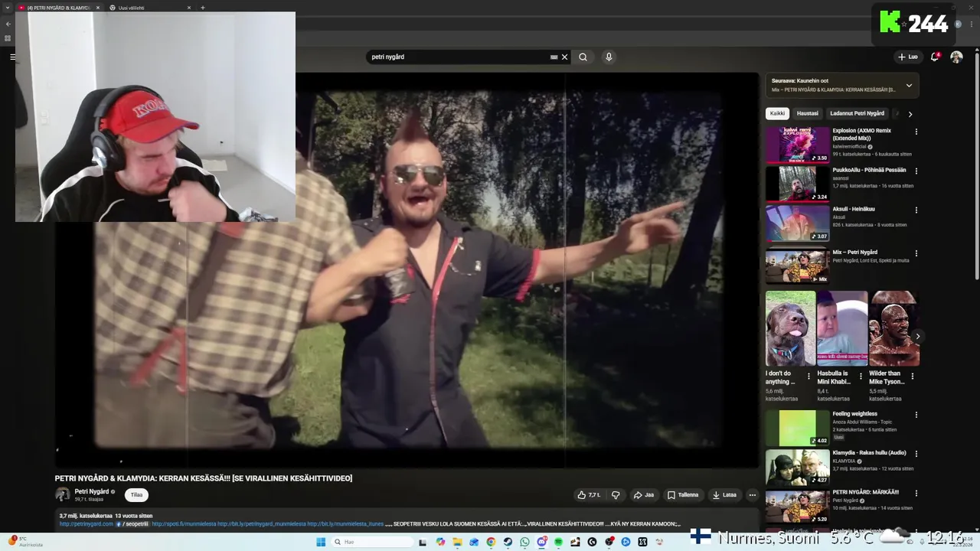The width and height of the screenshot is (980, 551).
Task: Open the YouTube hamburger guide menu
Action: point(12,57)
